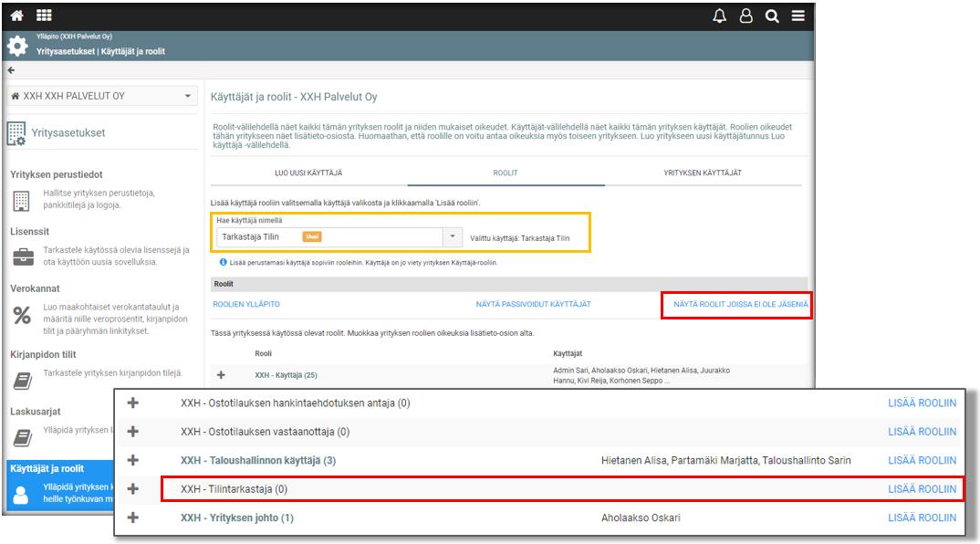This screenshot has width=980, height=544.
Task: Click the home icon in top bar
Action: click(16, 16)
